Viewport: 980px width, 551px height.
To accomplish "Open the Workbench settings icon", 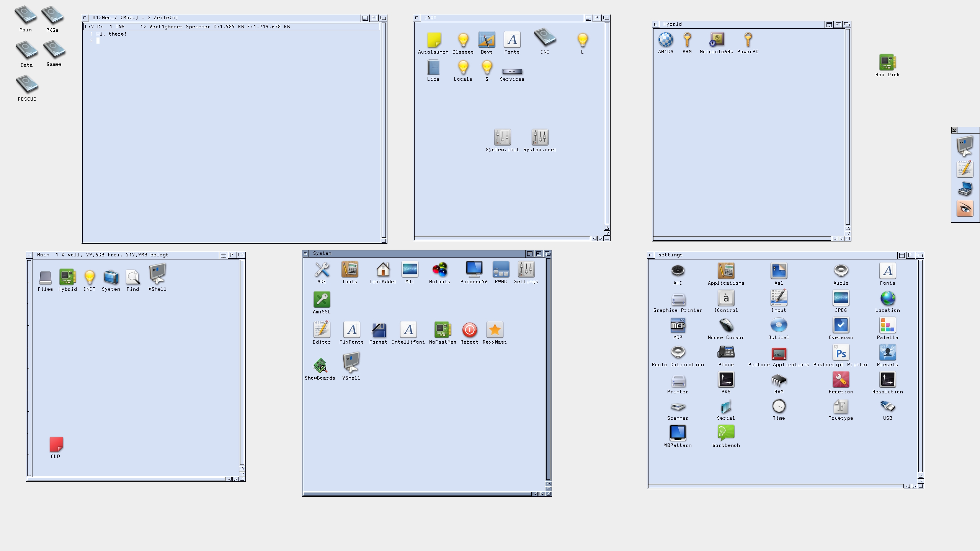I will 726,434.
